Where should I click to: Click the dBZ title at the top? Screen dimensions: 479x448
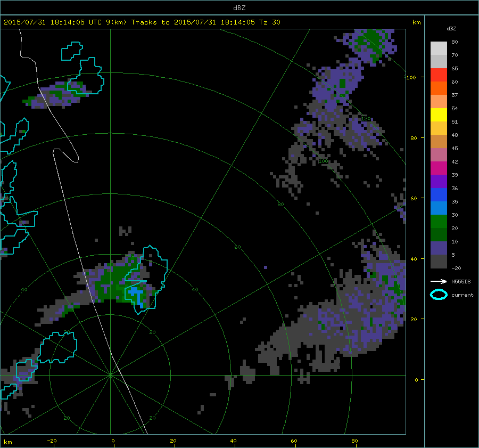[x=240, y=7]
